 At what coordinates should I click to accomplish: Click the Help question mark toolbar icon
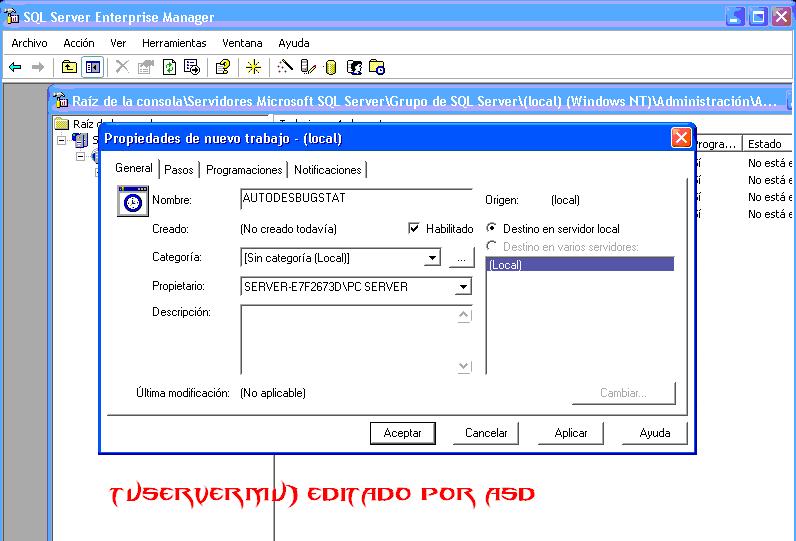pos(223,67)
